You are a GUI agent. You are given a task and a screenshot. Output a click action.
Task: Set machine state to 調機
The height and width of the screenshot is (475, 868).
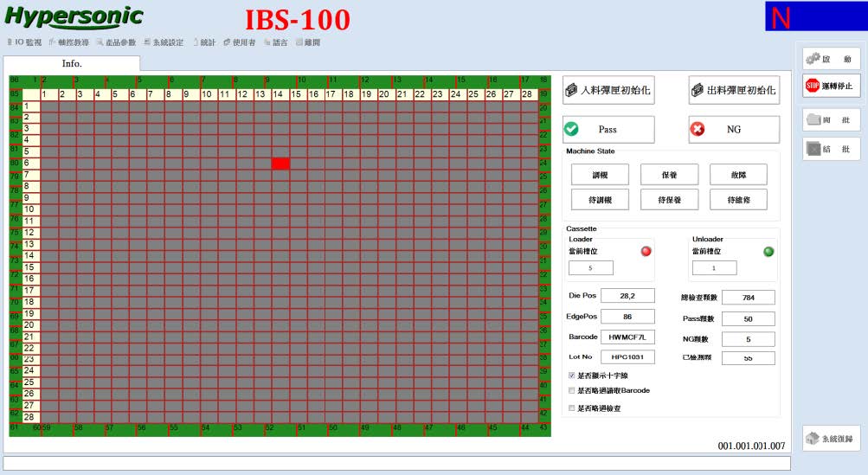point(600,175)
